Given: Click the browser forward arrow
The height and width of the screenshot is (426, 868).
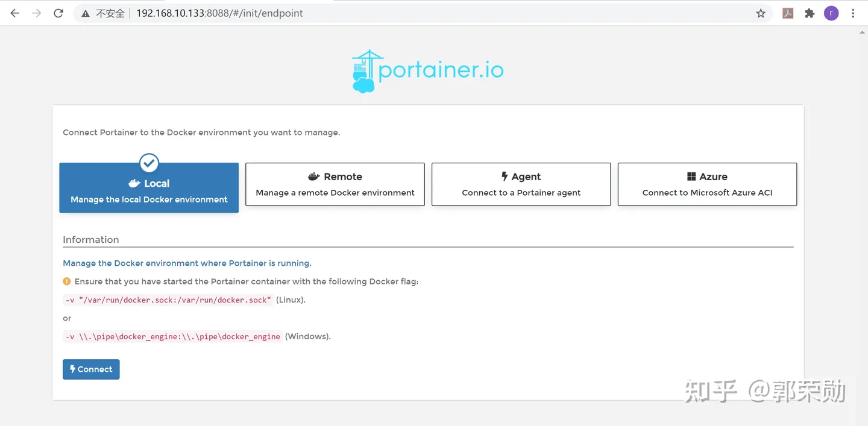Looking at the screenshot, I should point(37,13).
